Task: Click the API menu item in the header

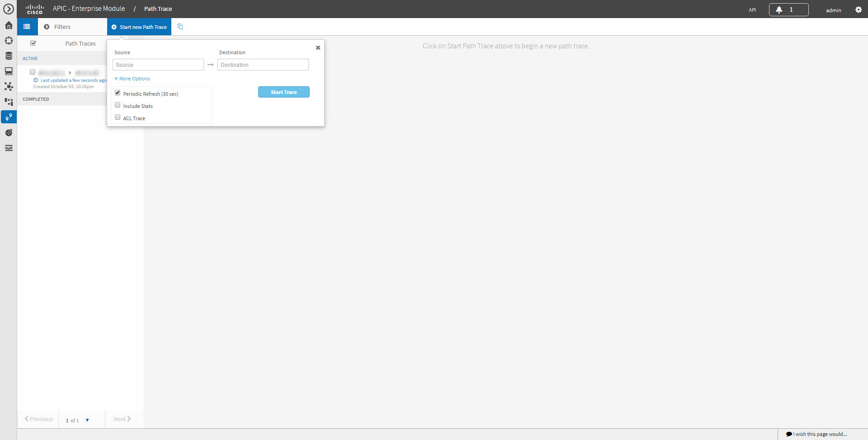Action: (x=752, y=9)
